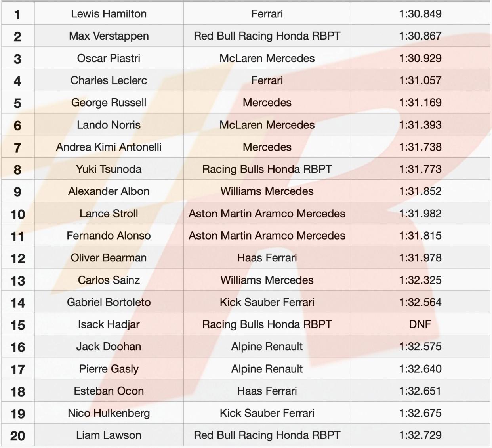
Task: Select position number 10
Action: [x=17, y=214]
